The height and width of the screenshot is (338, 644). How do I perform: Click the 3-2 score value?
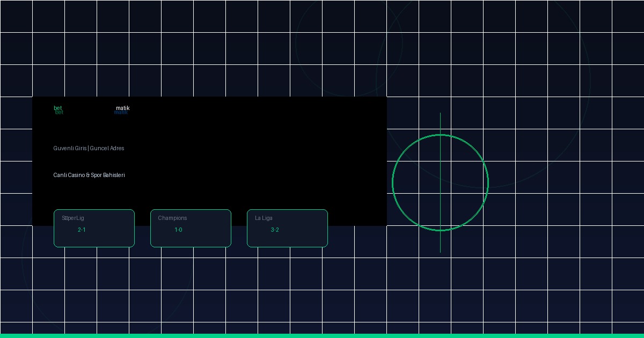275,230
